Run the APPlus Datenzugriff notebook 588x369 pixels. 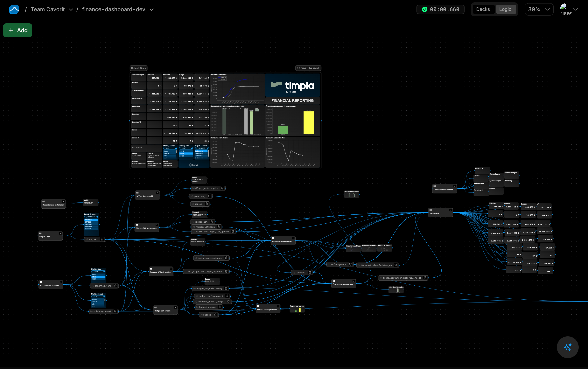157,193
